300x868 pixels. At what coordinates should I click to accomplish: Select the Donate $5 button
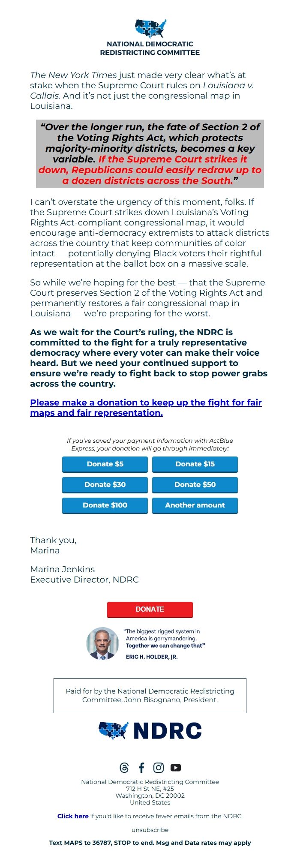coord(105,464)
